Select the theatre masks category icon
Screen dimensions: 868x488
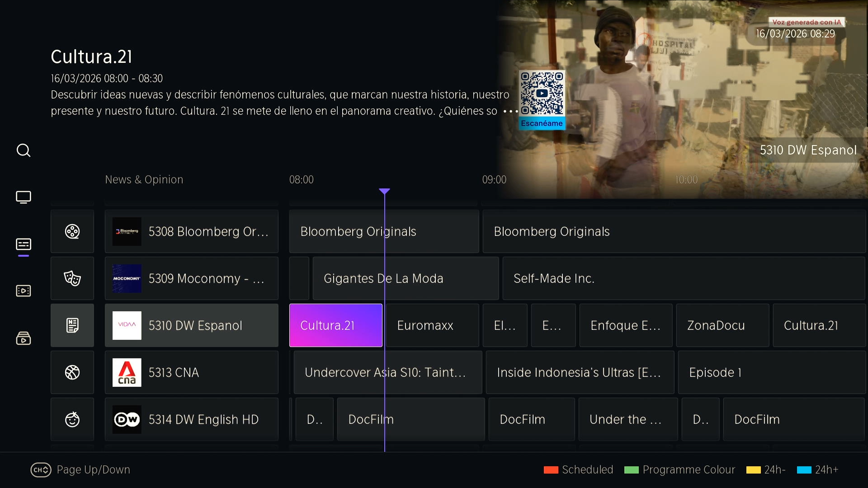tap(72, 278)
